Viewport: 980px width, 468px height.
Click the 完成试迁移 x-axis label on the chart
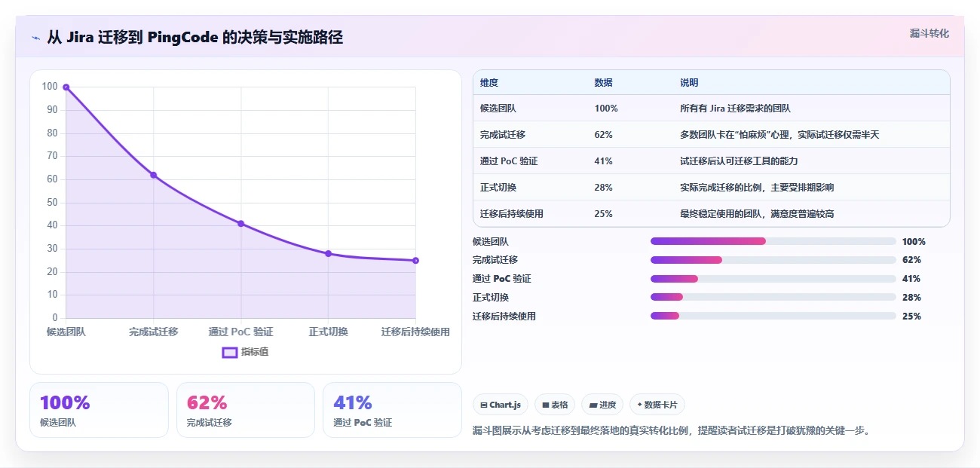click(154, 332)
